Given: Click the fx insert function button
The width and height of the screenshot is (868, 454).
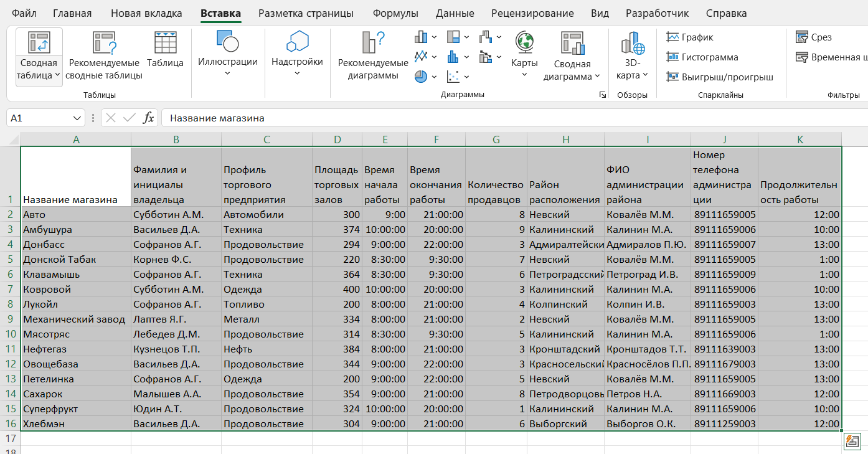Looking at the screenshot, I should point(148,118).
